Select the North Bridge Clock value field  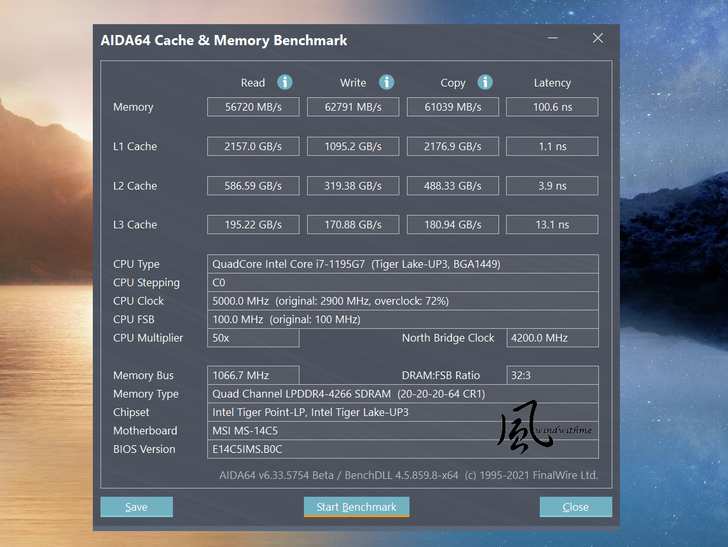[552, 338]
